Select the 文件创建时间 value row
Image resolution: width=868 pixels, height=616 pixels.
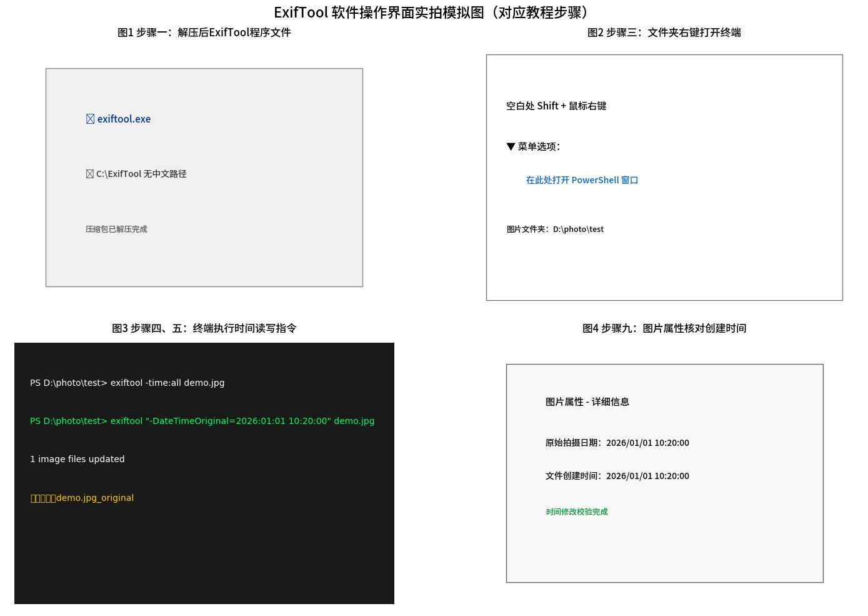coord(617,476)
